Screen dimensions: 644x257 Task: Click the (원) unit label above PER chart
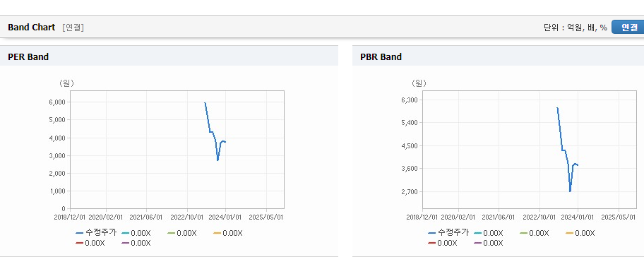[x=66, y=83]
